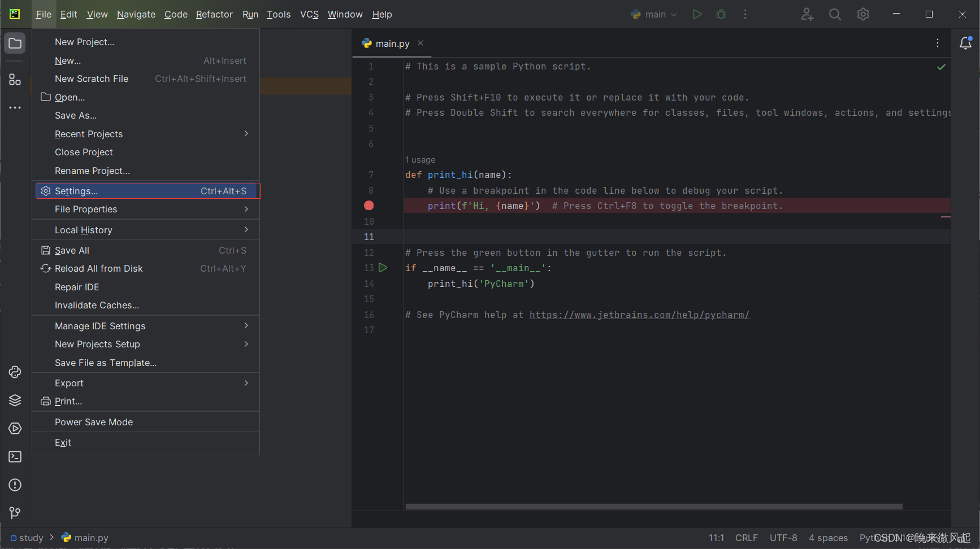This screenshot has width=980, height=549.
Task: Open the VCS menu
Action: pos(309,14)
